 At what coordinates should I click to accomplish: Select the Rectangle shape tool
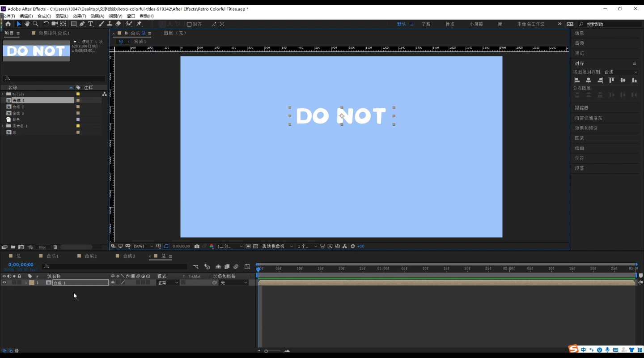coord(74,24)
